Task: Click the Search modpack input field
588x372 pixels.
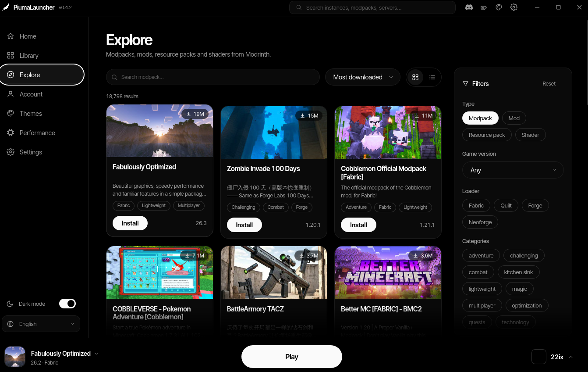Action: click(213, 77)
